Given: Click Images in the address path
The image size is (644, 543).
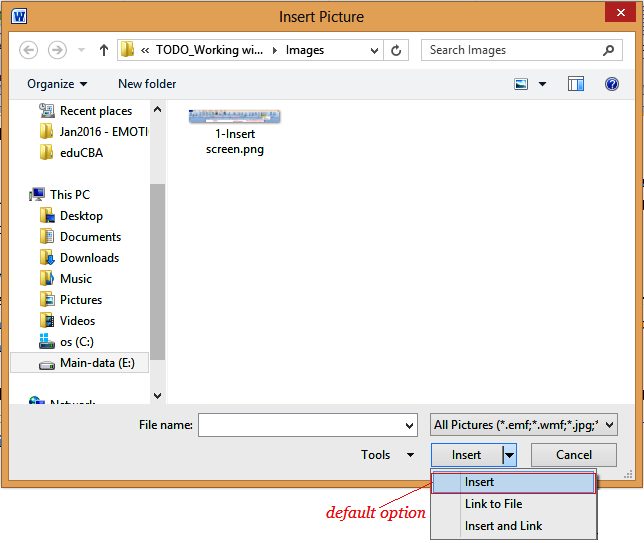Looking at the screenshot, I should coord(305,50).
